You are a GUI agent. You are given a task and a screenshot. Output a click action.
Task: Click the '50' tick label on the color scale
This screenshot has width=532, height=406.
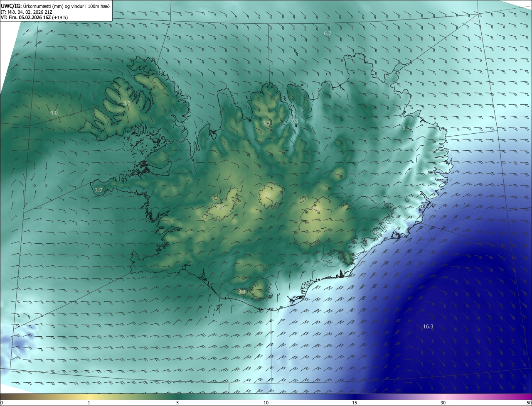pyautogui.click(x=529, y=403)
